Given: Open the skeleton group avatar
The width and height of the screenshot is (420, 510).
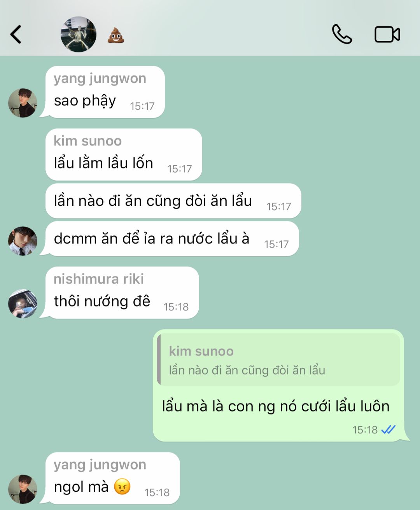Looking at the screenshot, I should click(x=79, y=34).
